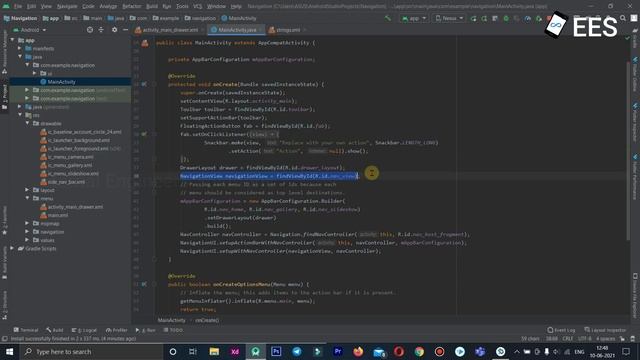Select MainActivity in project tree
The image size is (640, 360).
click(61, 82)
